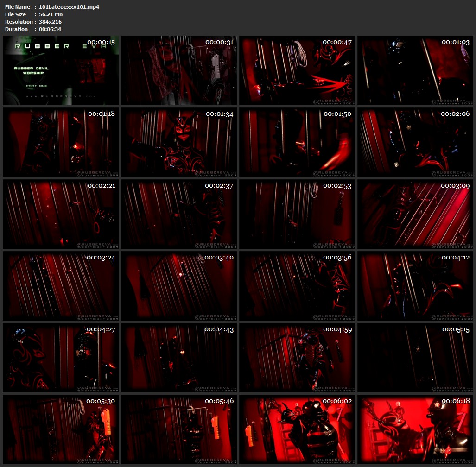Open the frame at timestamp 00:00:47
The image size is (476, 467).
coord(297,70)
